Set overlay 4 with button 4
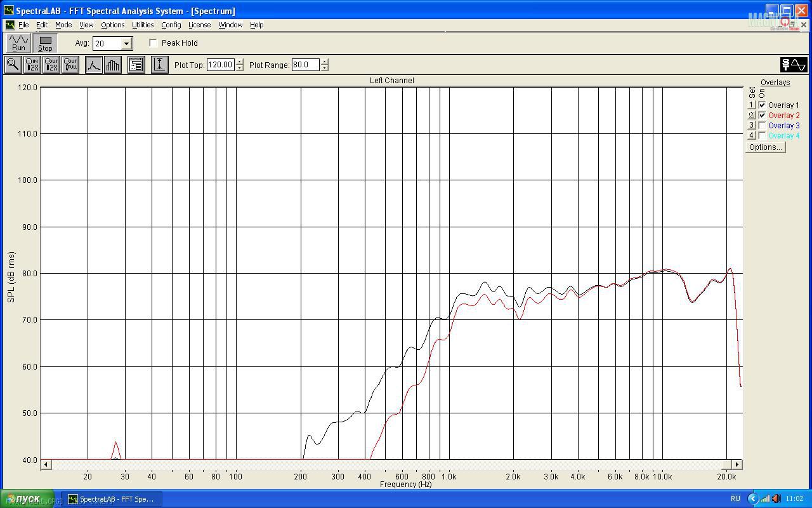812x508 pixels. [x=752, y=136]
